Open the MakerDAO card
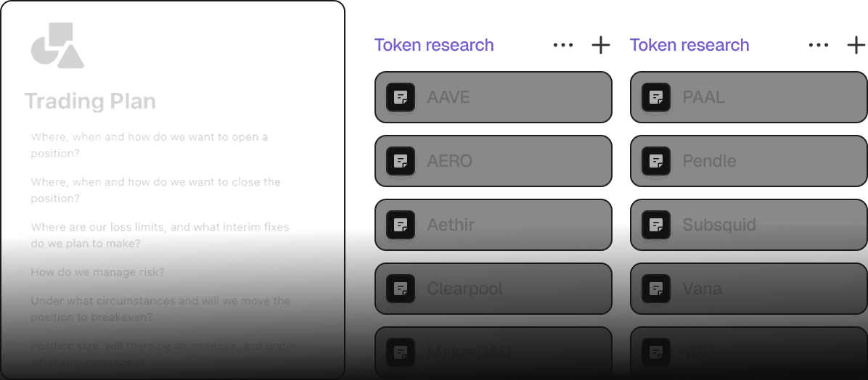This screenshot has height=380, width=868. pyautogui.click(x=493, y=352)
